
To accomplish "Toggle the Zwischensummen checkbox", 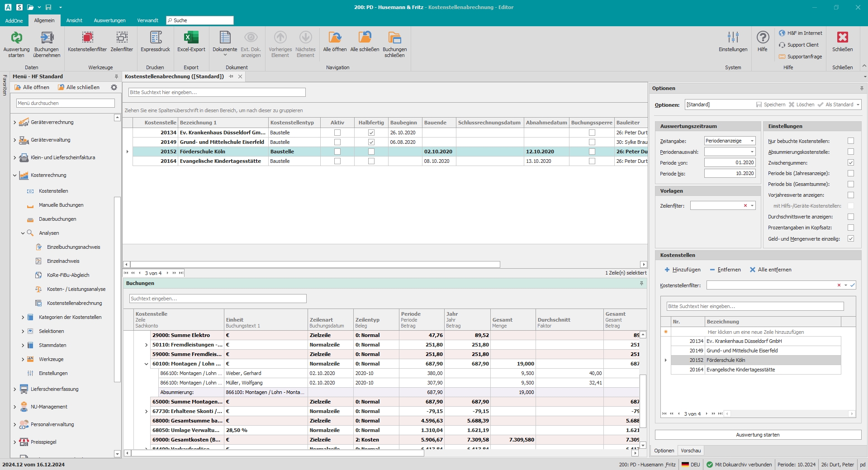I will pos(851,163).
